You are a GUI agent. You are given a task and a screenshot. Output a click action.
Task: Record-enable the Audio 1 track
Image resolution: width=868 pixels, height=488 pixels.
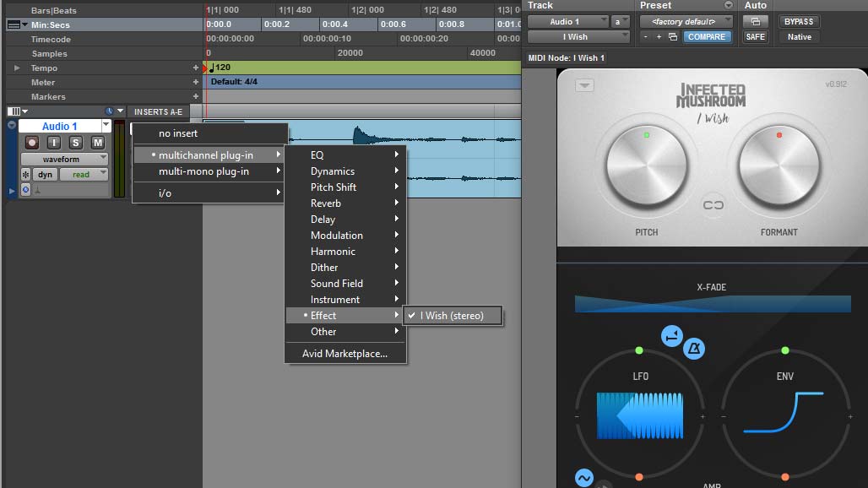32,143
